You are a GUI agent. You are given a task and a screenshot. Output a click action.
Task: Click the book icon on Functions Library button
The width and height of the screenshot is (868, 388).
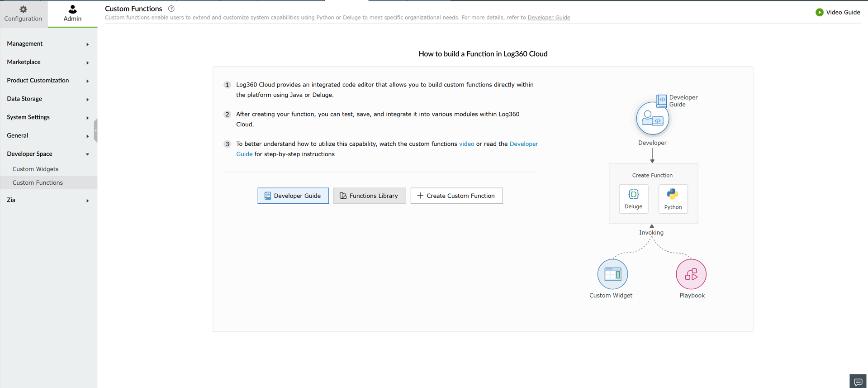343,196
